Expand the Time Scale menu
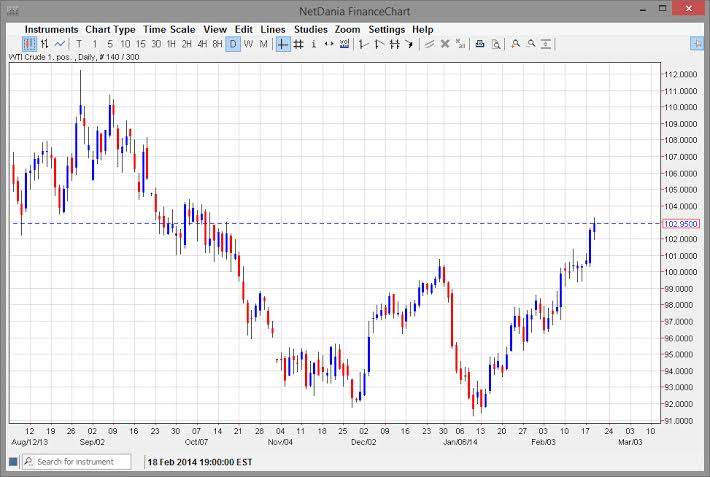 click(x=169, y=30)
